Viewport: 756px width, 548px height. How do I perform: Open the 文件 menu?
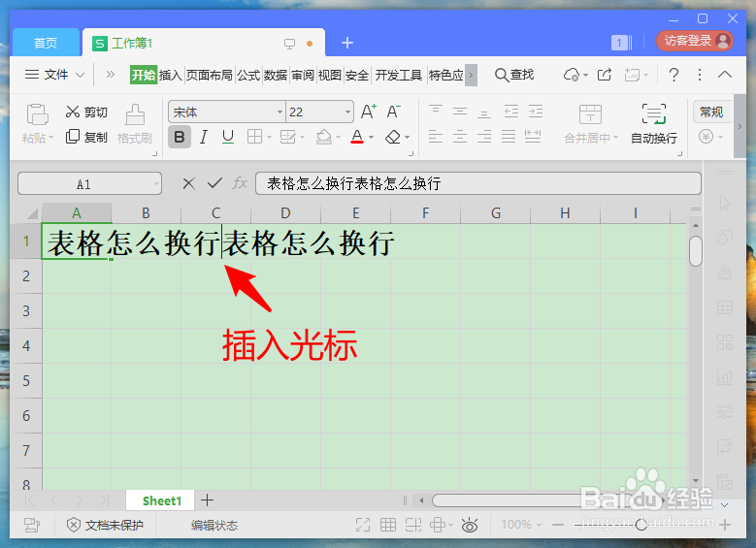click(55, 75)
